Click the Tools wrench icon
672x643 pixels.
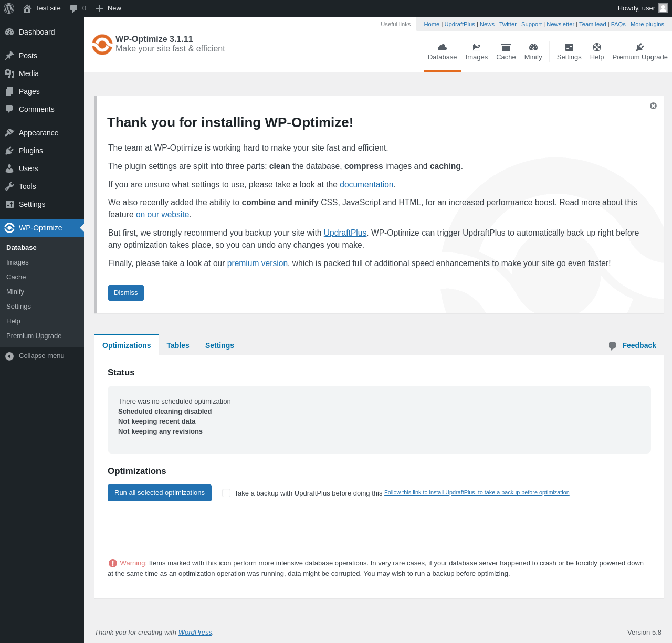click(x=9, y=186)
